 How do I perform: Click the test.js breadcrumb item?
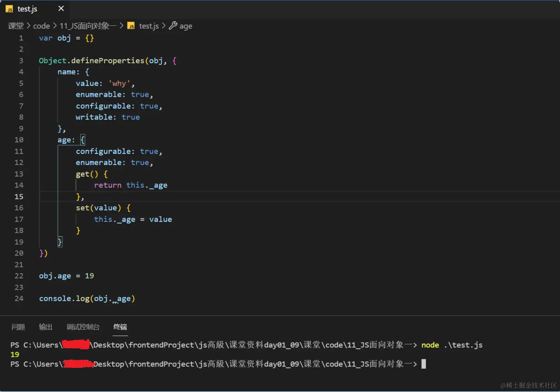point(149,26)
